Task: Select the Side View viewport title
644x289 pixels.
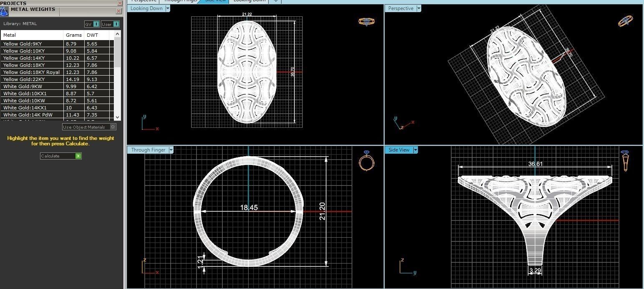Action: (399, 150)
